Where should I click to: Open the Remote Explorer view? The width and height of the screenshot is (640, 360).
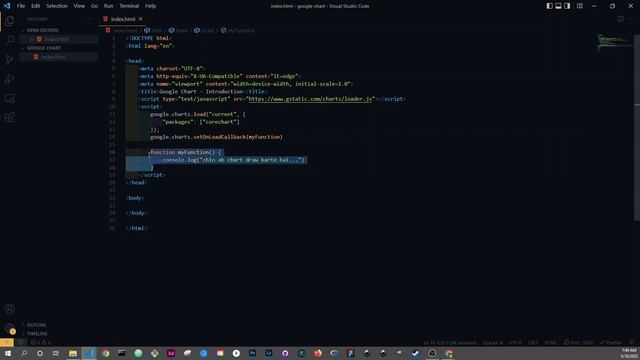(10, 98)
